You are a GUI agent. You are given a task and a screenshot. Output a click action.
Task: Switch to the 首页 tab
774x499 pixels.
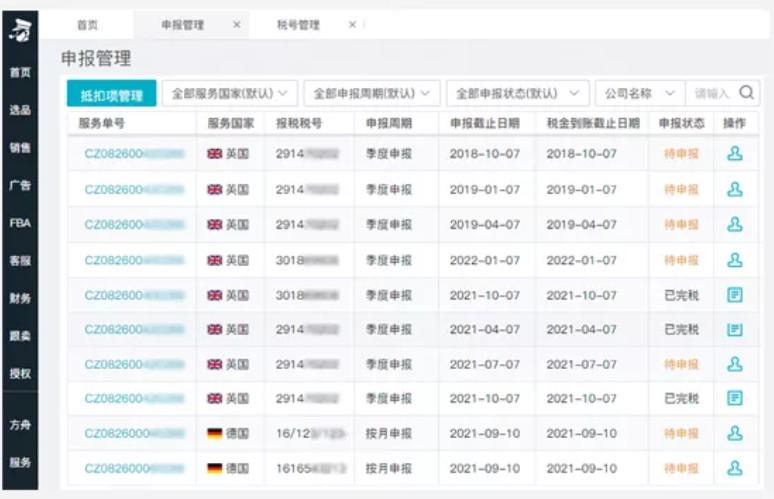(87, 25)
